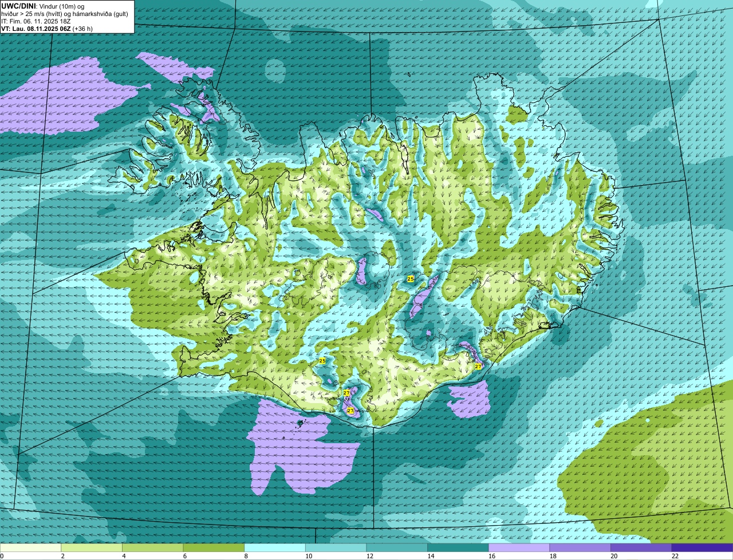Click the 10–12 m/s legend swatch

tap(336, 547)
